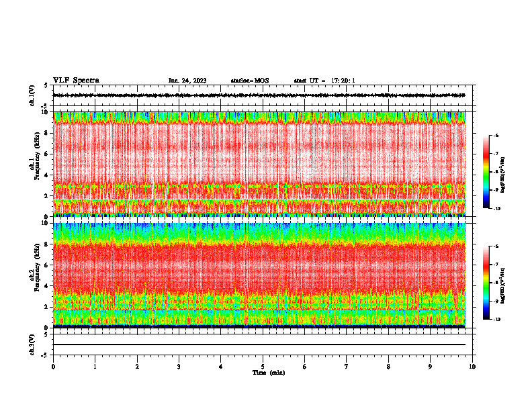Click the "6" kHz tick on ch.2 spectrogram axis
532x411 pixels.
point(46,265)
